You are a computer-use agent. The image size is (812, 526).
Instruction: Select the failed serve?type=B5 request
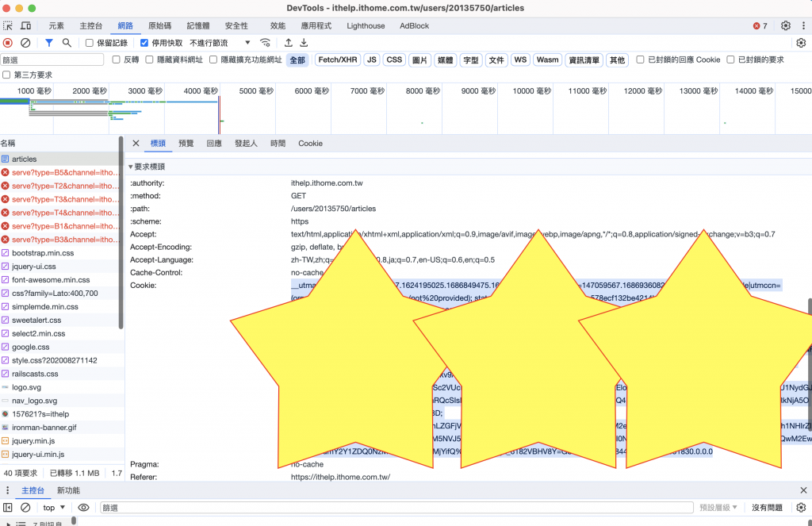[59, 173]
